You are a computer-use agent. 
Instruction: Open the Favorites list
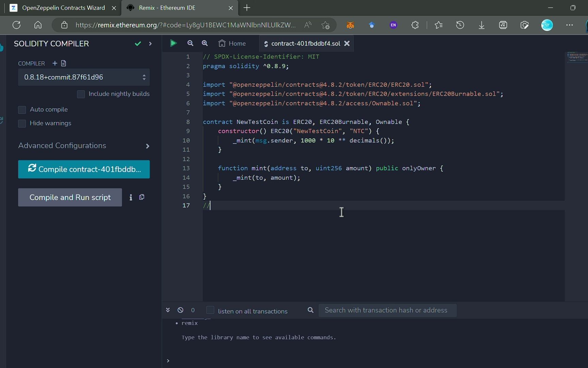[439, 25]
